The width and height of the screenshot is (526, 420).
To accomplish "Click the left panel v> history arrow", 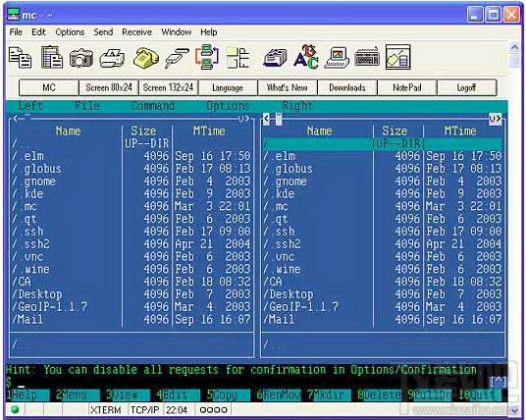I will click(x=244, y=119).
